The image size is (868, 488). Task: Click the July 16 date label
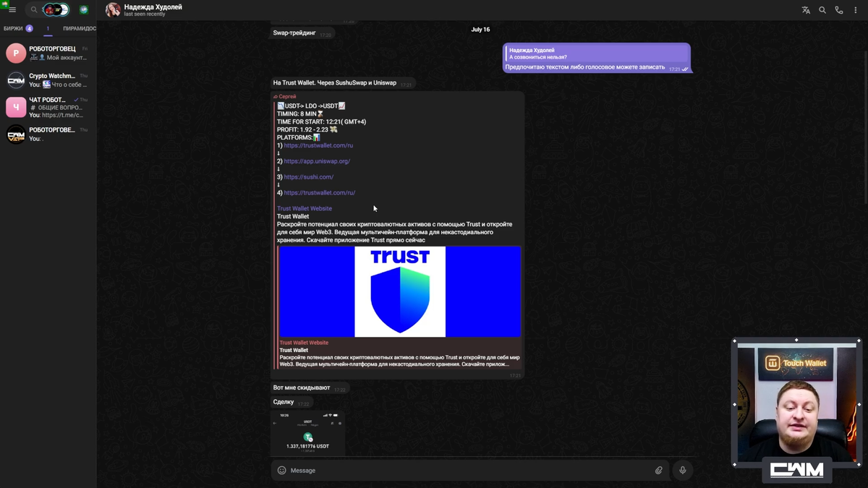[x=480, y=30]
